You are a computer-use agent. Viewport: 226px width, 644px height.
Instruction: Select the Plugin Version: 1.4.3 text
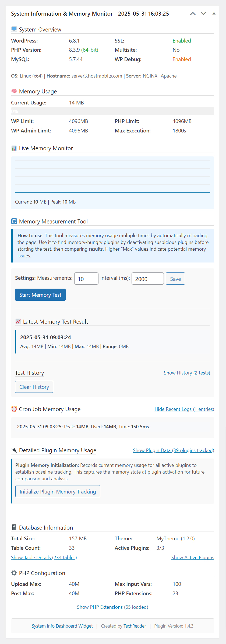click(174, 626)
